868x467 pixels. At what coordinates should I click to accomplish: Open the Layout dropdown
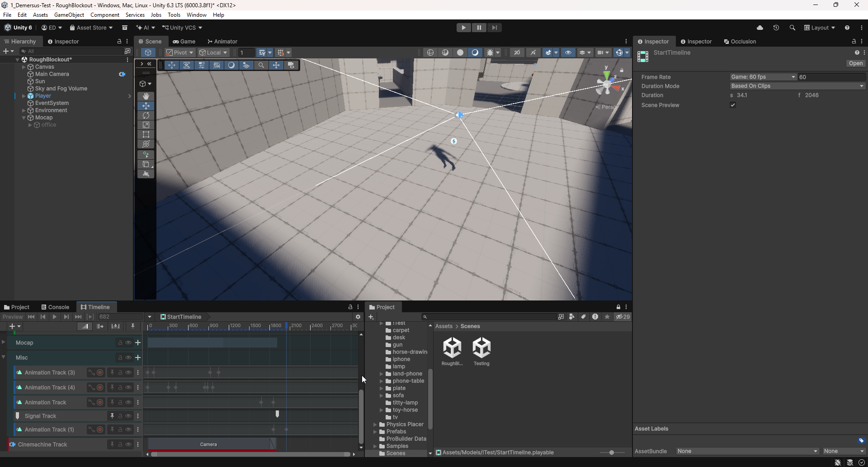click(x=820, y=28)
